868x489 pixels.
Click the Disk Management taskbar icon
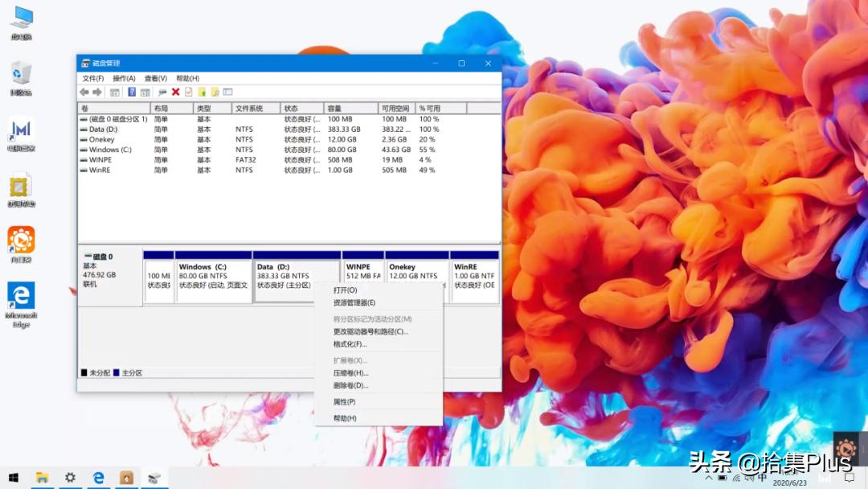click(154, 478)
